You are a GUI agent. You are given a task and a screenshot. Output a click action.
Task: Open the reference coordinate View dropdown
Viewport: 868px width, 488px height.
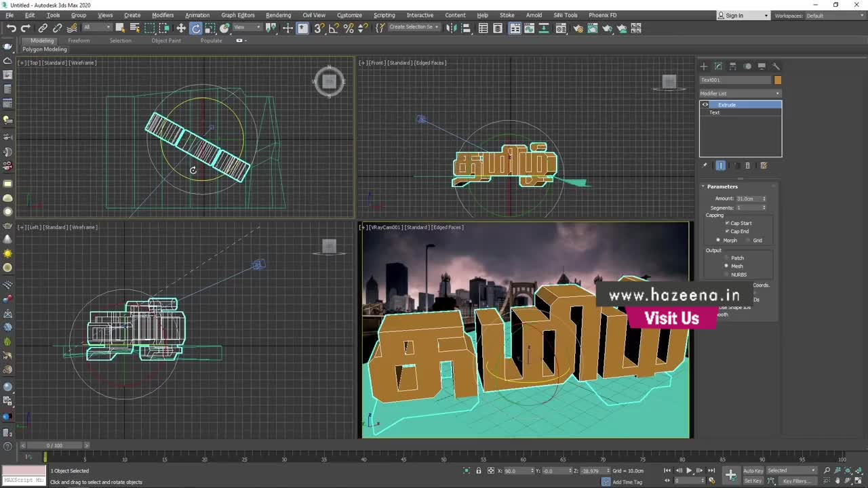(x=248, y=27)
